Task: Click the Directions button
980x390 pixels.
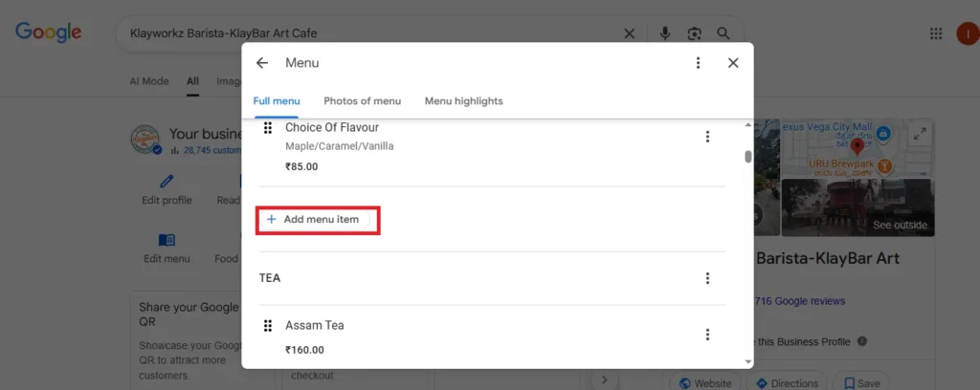Action: [x=787, y=383]
